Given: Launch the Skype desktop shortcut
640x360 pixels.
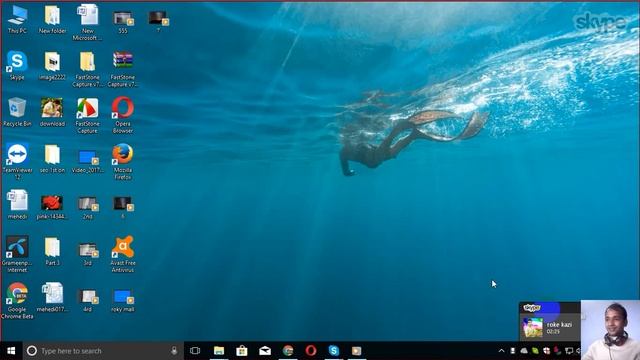Looking at the screenshot, I should pos(17,65).
